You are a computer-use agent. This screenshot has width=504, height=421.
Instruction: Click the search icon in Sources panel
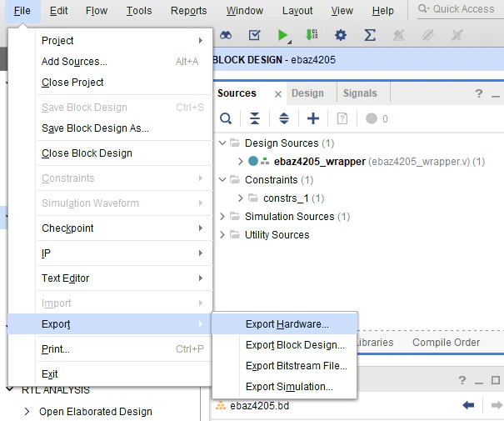tap(226, 118)
